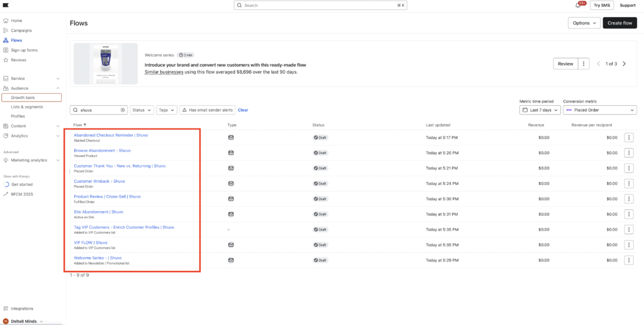Expand the Options dropdown button
The image size is (644, 325).
(584, 23)
